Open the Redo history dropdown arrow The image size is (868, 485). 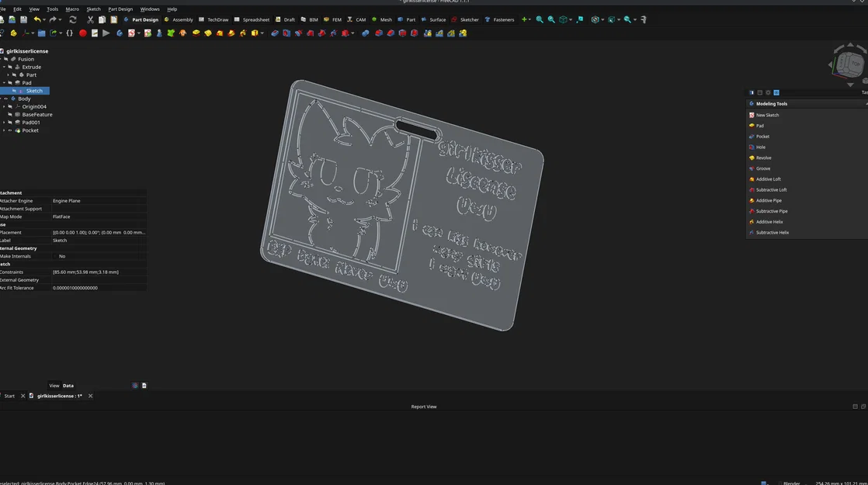tap(60, 19)
